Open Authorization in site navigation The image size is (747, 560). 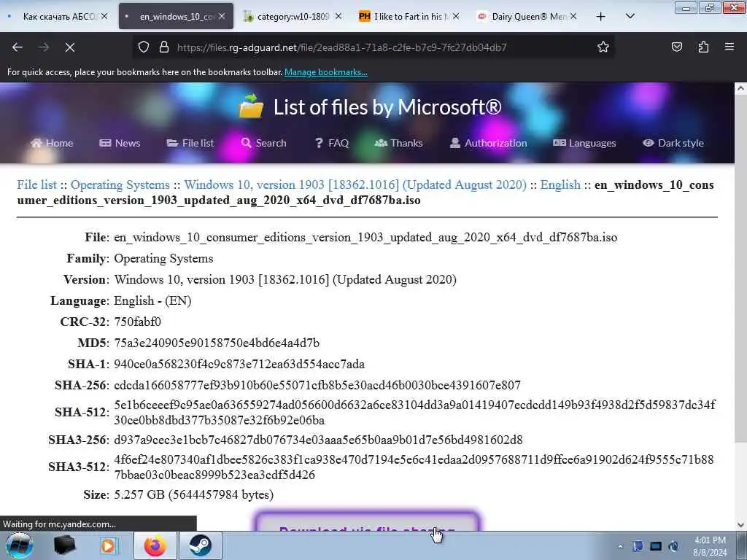[x=488, y=143]
